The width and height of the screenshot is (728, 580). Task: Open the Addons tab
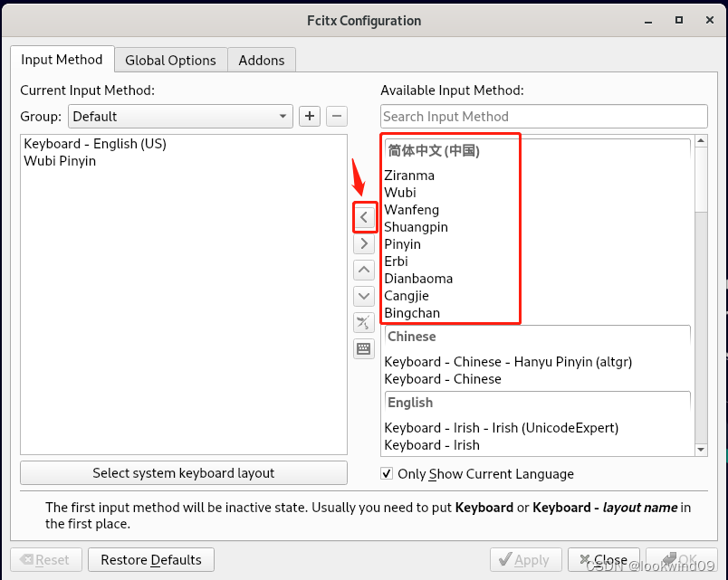coord(262,61)
